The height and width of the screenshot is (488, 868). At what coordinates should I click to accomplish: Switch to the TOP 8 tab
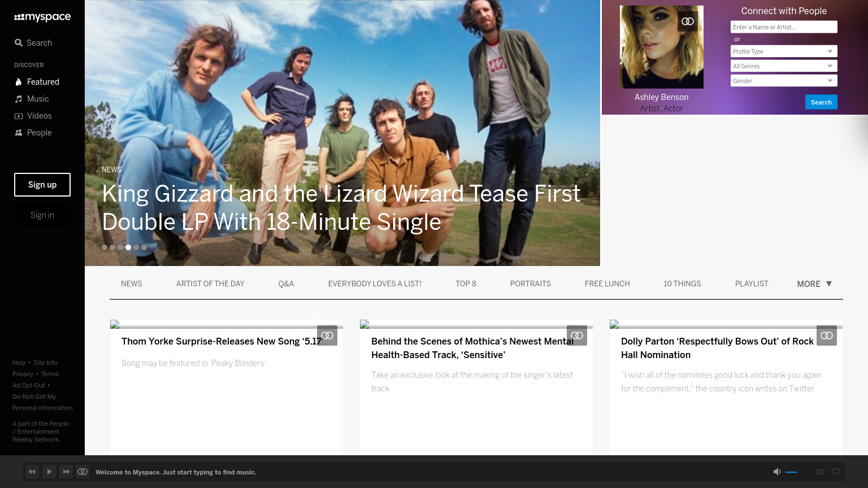click(x=466, y=284)
